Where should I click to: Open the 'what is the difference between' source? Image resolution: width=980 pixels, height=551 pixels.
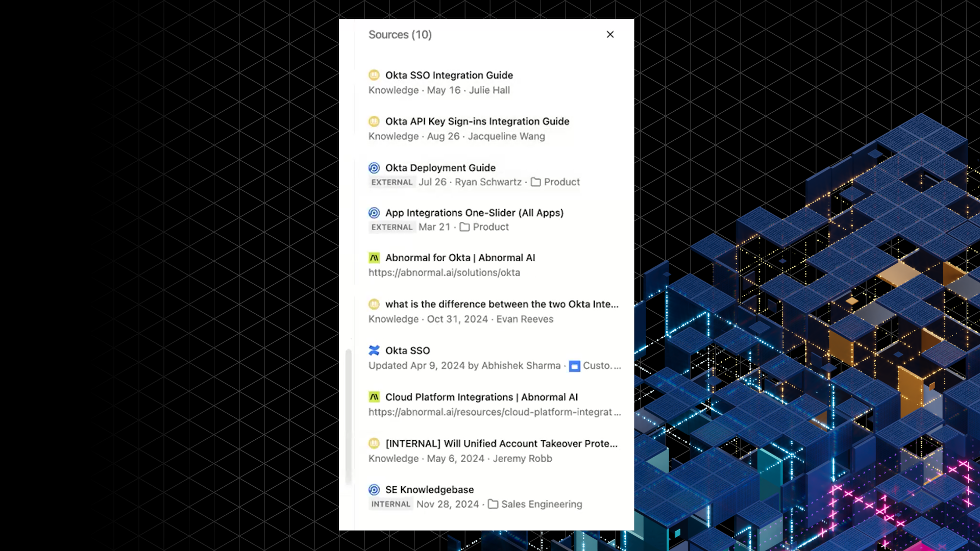(502, 304)
